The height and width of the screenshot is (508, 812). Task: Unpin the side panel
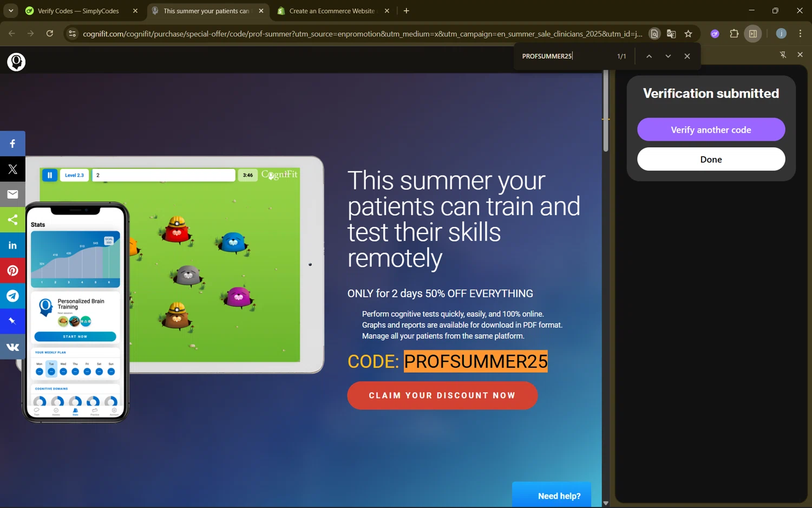[783, 55]
